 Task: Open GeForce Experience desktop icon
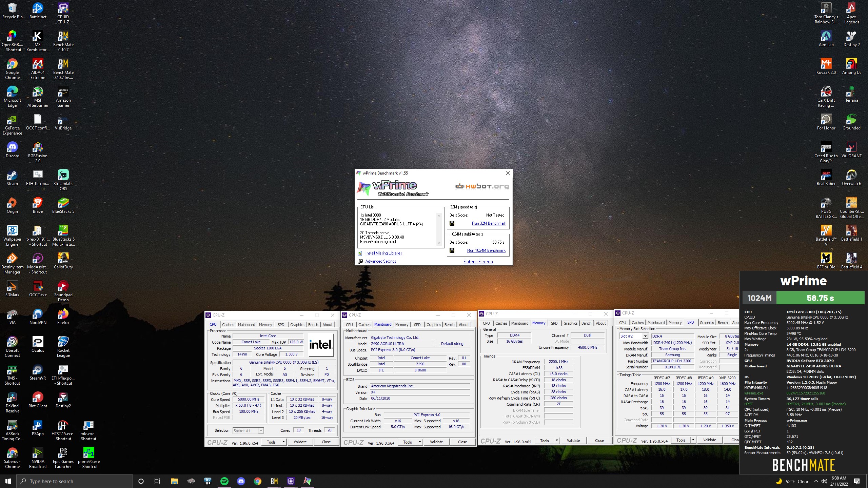click(12, 124)
